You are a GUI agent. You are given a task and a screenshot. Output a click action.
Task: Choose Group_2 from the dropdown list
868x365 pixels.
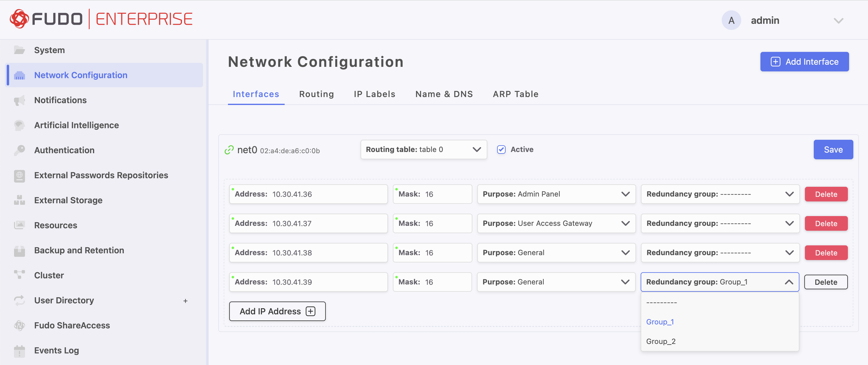pyautogui.click(x=720, y=342)
